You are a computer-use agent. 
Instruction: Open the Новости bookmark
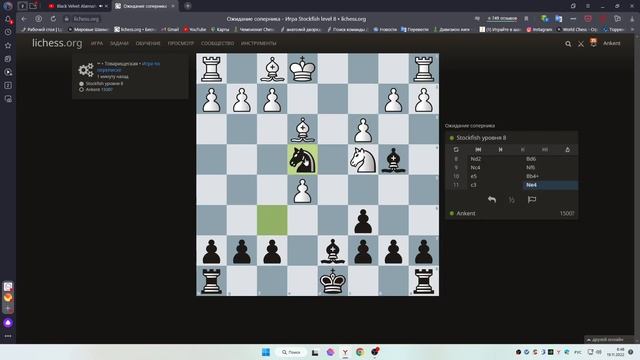coord(385,29)
